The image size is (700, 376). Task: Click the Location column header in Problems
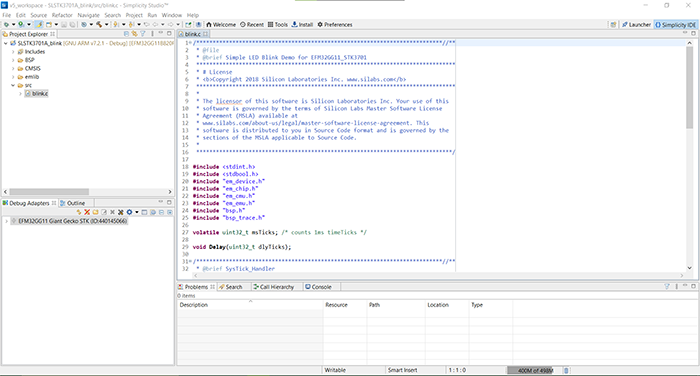447,305
